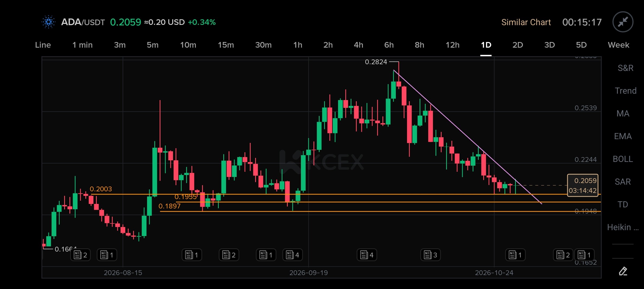Open the pencil drawing tool
This screenshot has height=289, width=644.
tap(623, 271)
